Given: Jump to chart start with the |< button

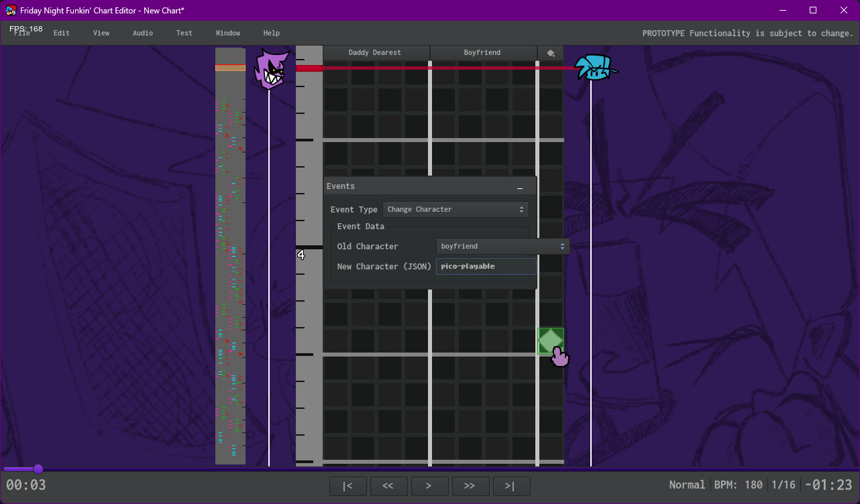Looking at the screenshot, I should point(347,486).
